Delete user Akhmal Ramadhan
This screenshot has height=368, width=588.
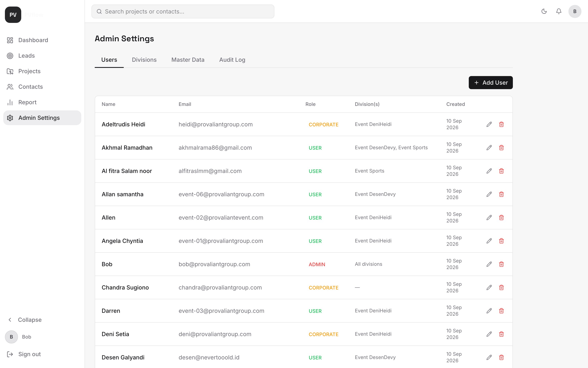[501, 148]
